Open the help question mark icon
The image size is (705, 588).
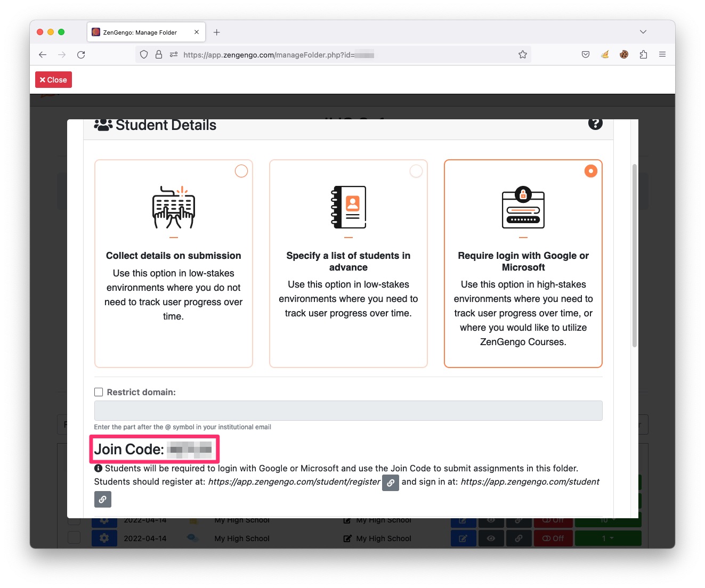[595, 123]
